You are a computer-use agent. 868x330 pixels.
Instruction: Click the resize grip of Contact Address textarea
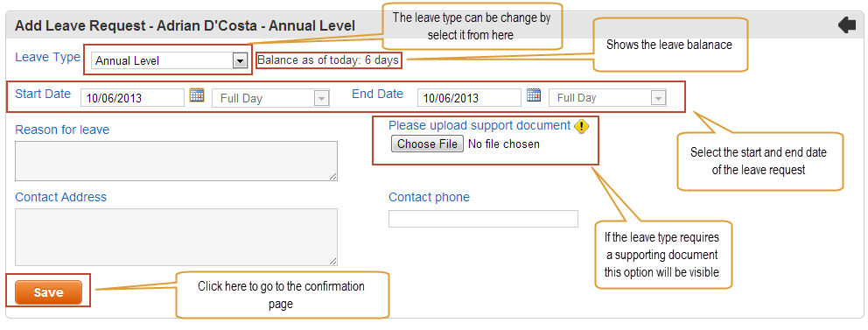333,262
